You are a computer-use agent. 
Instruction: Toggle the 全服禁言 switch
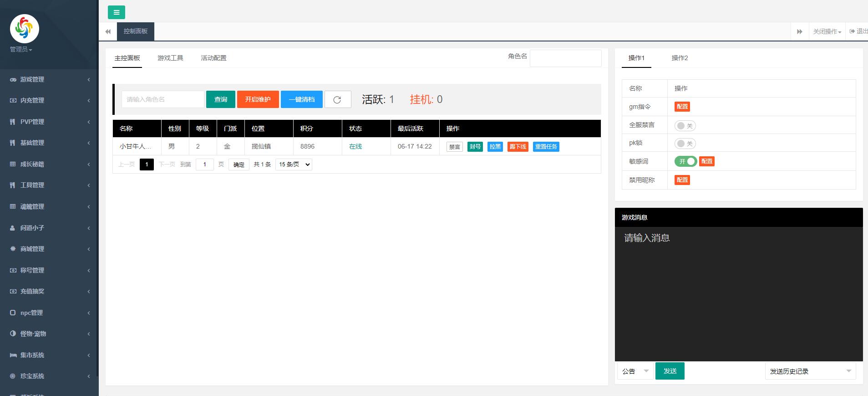pos(685,126)
